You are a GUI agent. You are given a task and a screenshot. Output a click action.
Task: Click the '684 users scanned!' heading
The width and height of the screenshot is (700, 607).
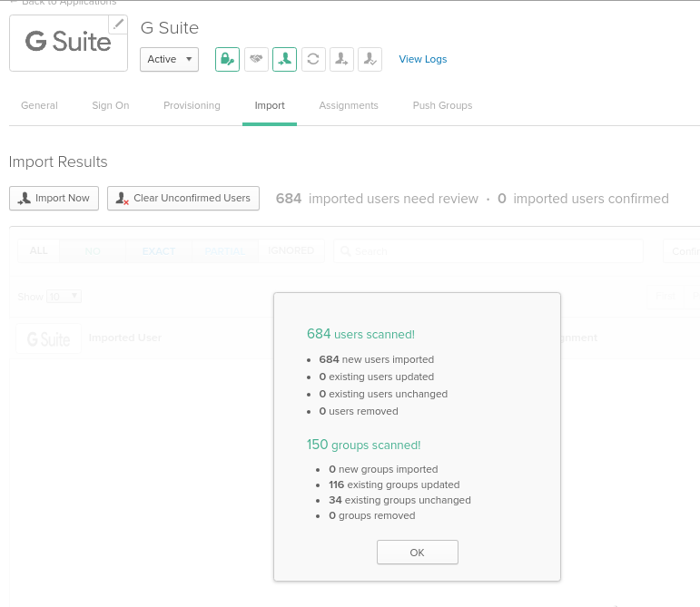pyautogui.click(x=360, y=334)
